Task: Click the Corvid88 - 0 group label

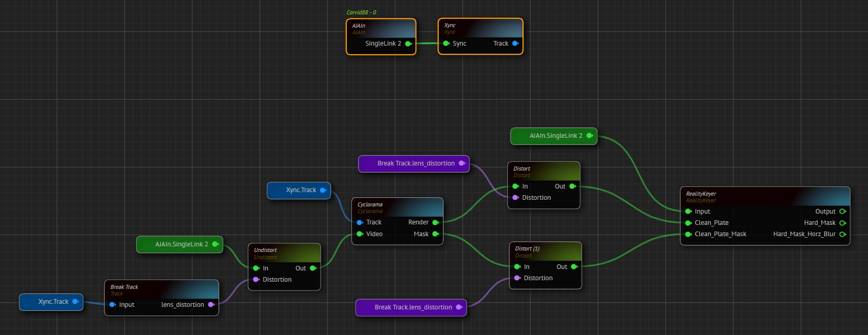Action: [x=361, y=12]
